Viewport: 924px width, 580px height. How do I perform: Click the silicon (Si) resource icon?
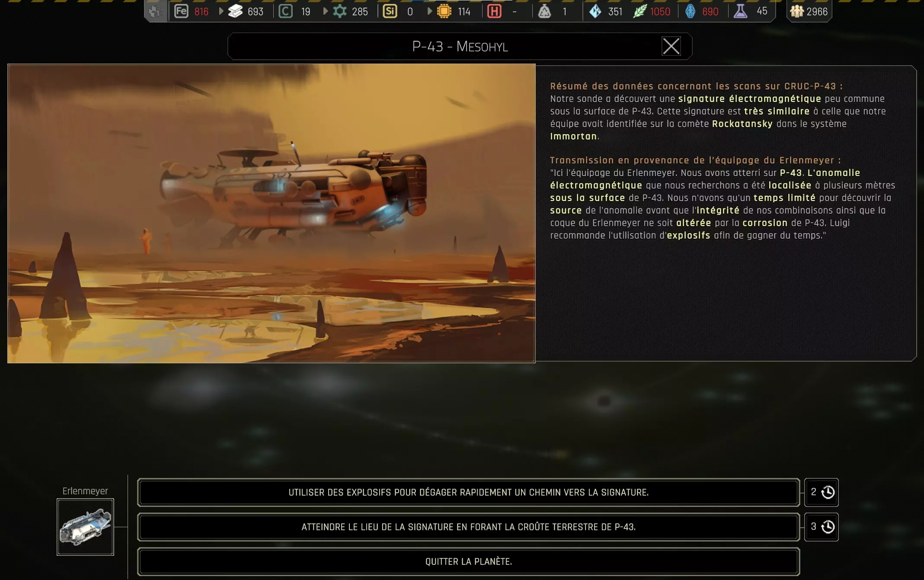[x=390, y=11]
